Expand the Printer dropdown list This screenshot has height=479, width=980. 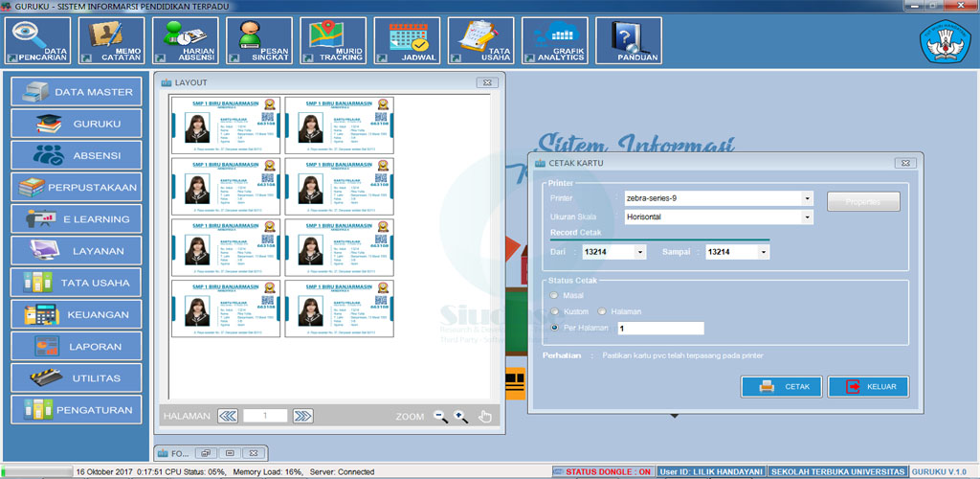tap(808, 199)
